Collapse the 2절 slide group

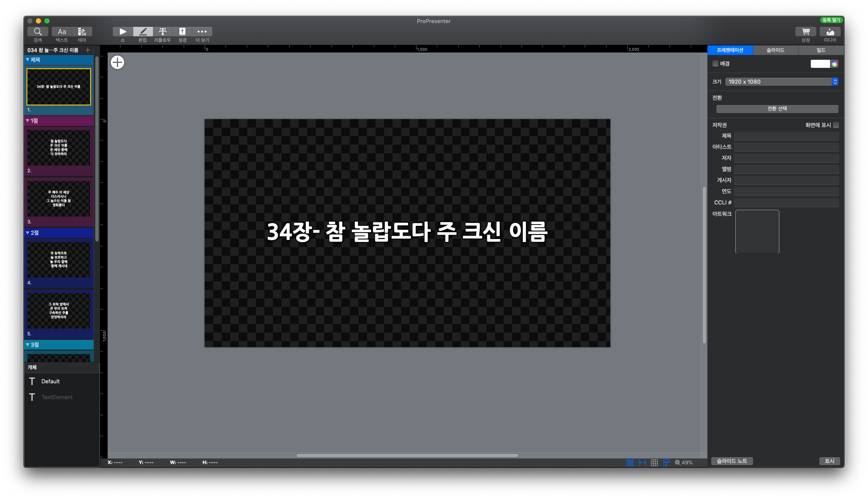pyautogui.click(x=28, y=233)
